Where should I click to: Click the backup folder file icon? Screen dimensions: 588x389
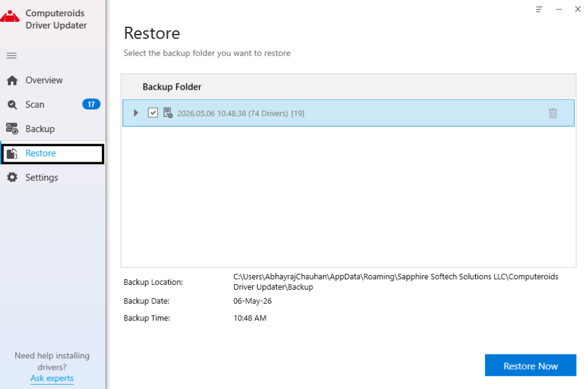coord(168,113)
